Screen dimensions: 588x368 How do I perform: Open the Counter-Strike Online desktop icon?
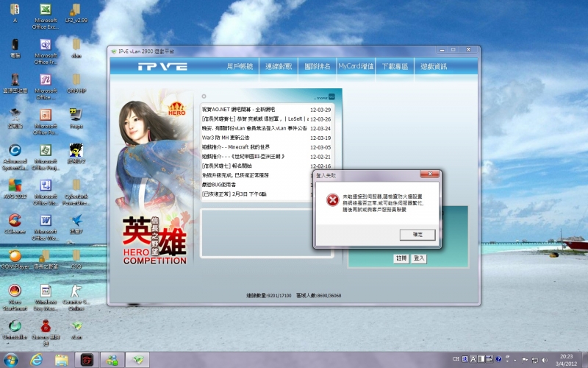coord(76,297)
